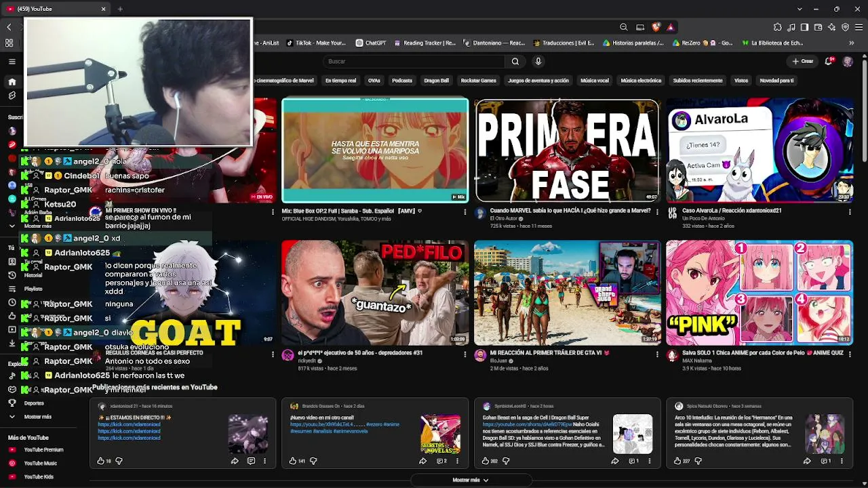This screenshot has width=868, height=488.
Task: Share the Nuevo video en mi otro canal post
Action: (x=422, y=461)
